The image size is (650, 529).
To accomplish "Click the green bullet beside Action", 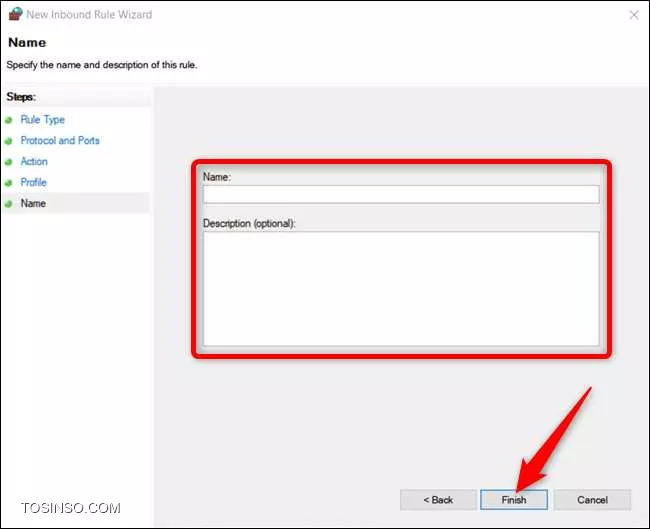I will tap(8, 162).
